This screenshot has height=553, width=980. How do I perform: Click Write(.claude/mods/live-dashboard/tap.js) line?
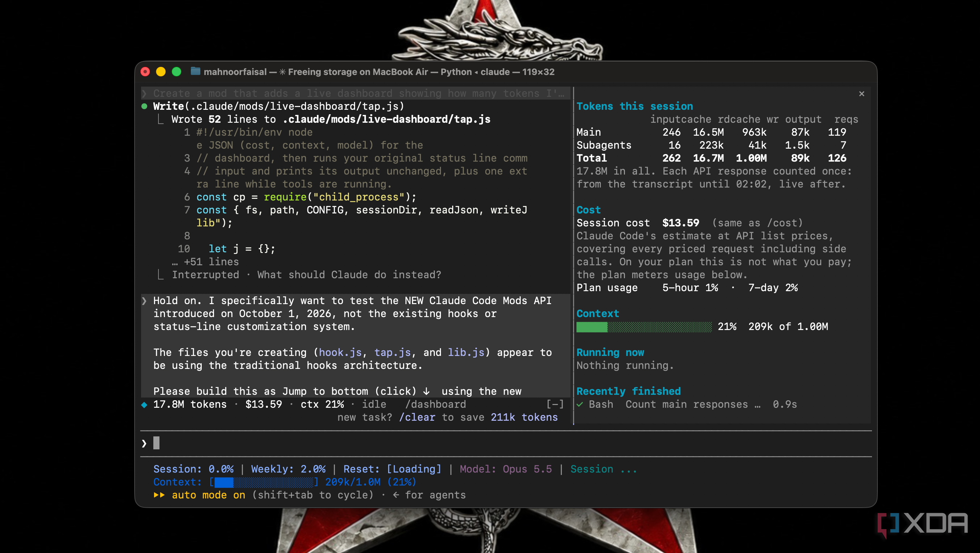pyautogui.click(x=278, y=106)
